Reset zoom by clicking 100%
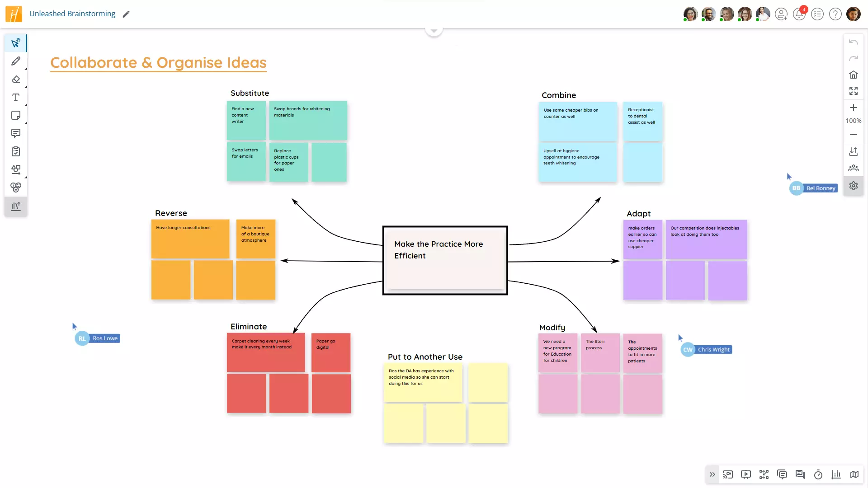This screenshot has height=488, width=868. click(x=854, y=121)
